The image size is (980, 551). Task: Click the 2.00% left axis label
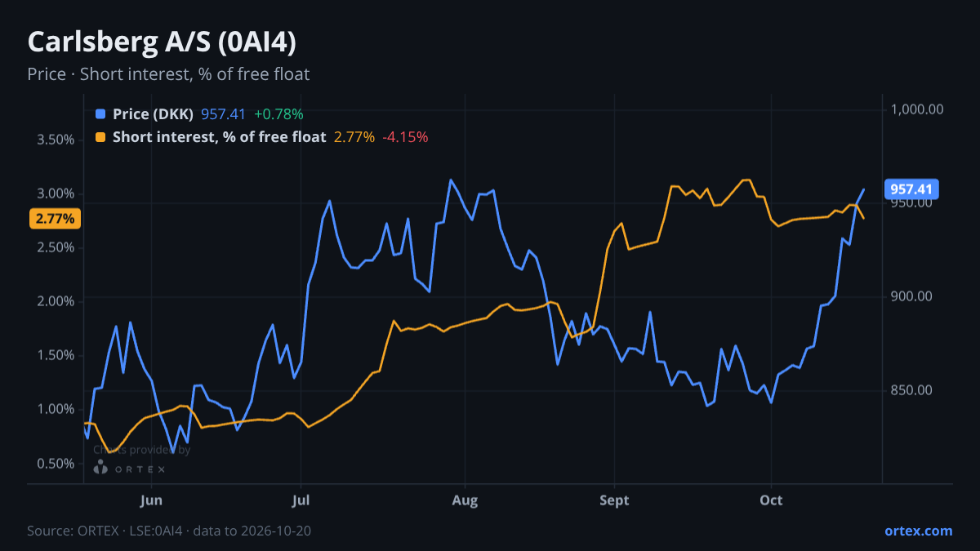click(56, 301)
